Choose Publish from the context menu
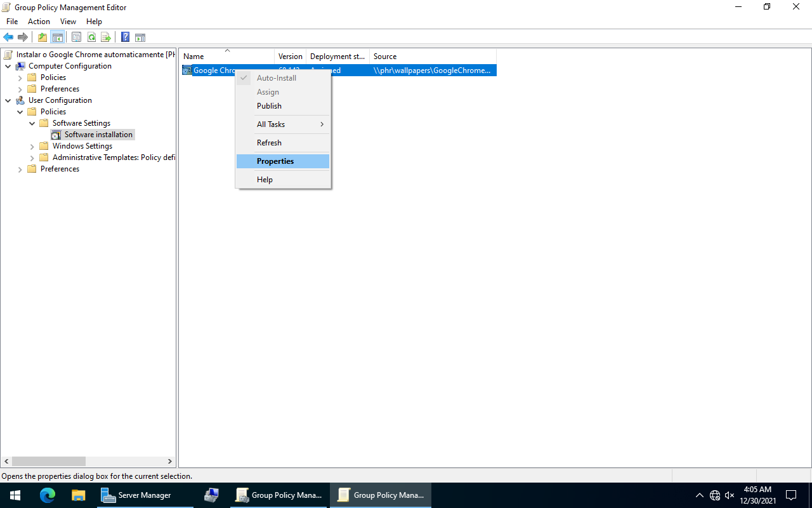Viewport: 812px width, 508px height. tap(269, 106)
